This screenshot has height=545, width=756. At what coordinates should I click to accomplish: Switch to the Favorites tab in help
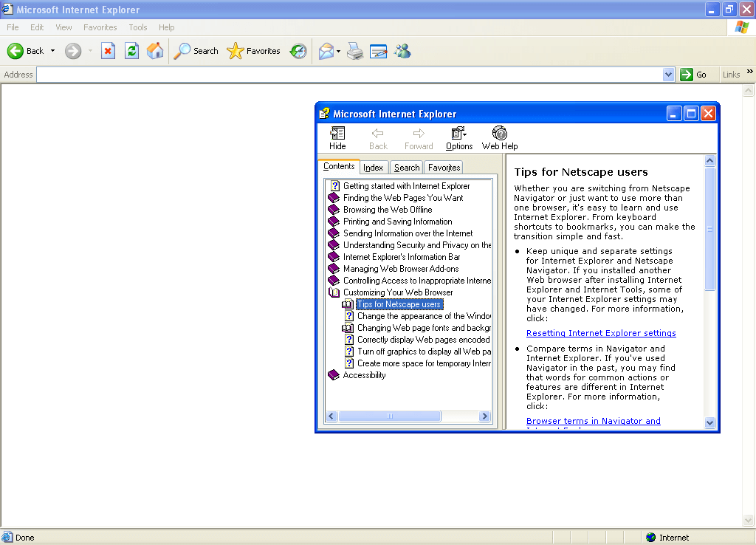click(x=444, y=168)
